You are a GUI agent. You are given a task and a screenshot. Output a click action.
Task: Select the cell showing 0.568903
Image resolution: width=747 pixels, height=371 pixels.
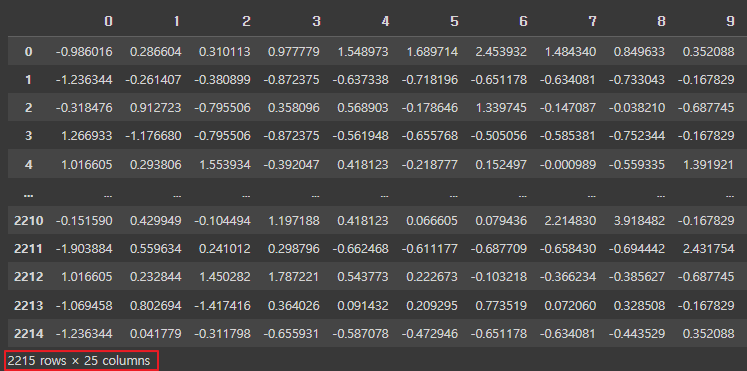click(363, 108)
